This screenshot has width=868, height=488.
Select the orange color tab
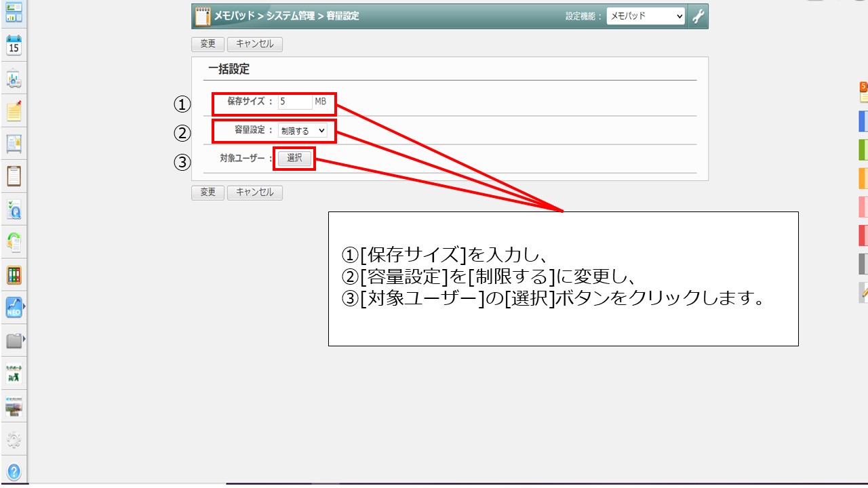(863, 178)
